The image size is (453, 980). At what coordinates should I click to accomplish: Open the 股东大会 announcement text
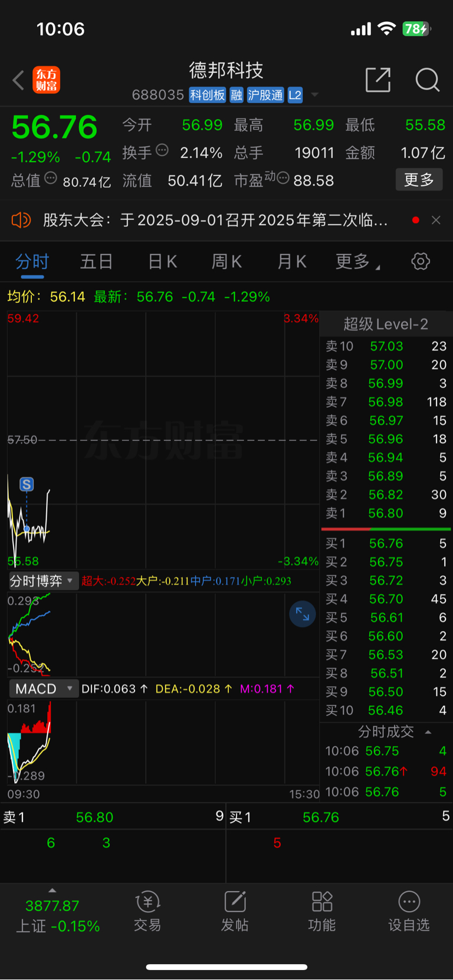(x=215, y=220)
